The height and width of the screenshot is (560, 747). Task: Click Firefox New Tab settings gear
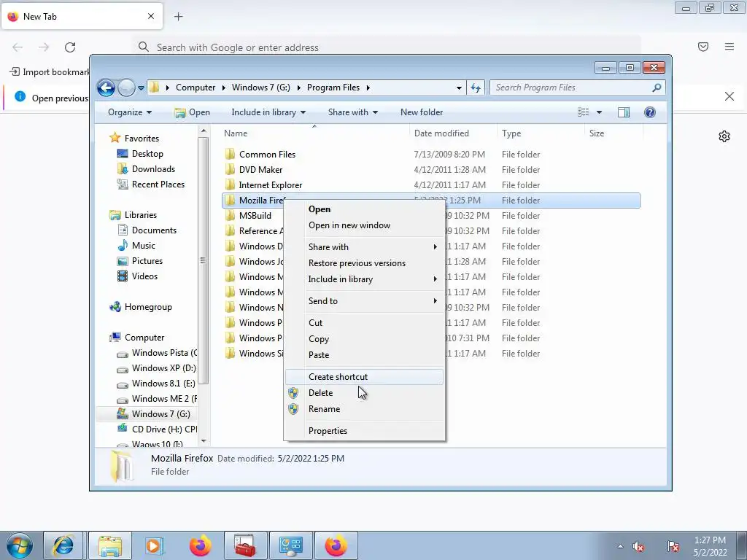pyautogui.click(x=724, y=136)
